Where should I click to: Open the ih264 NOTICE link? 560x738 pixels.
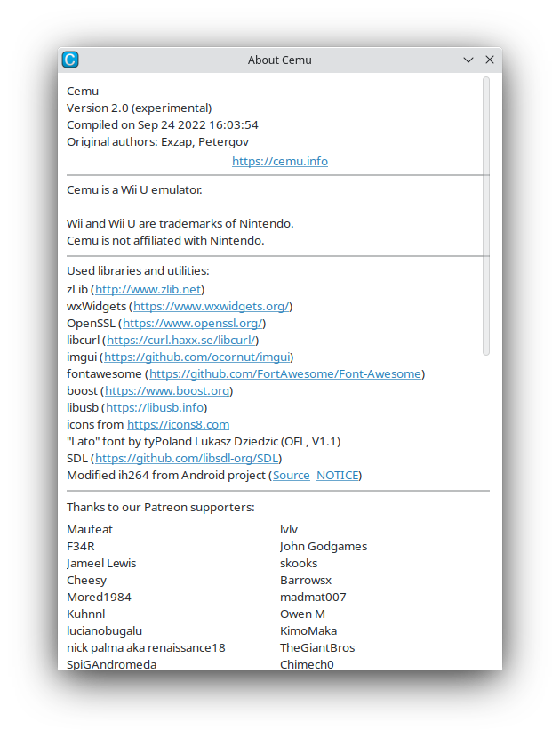click(x=337, y=475)
